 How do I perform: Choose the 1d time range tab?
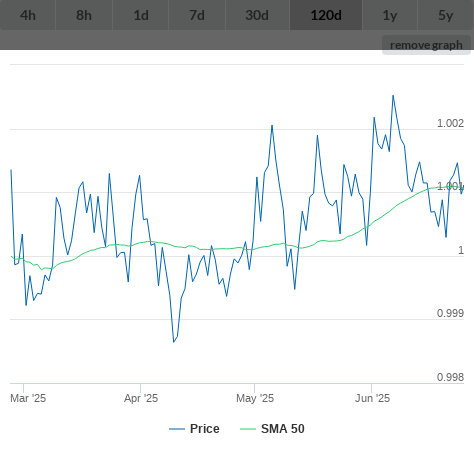141,15
